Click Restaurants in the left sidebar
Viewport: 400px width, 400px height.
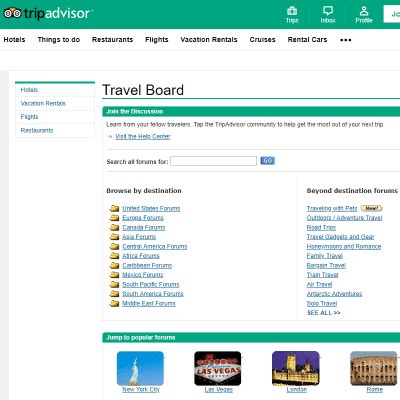click(x=37, y=130)
